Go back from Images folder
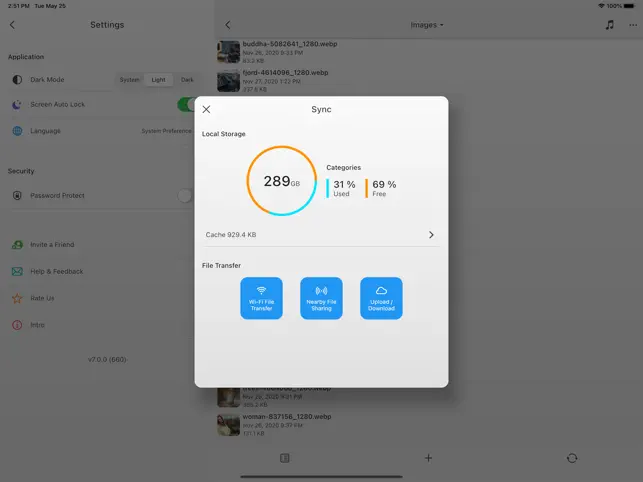Screen dimensions: 643x482 [x=228, y=25]
